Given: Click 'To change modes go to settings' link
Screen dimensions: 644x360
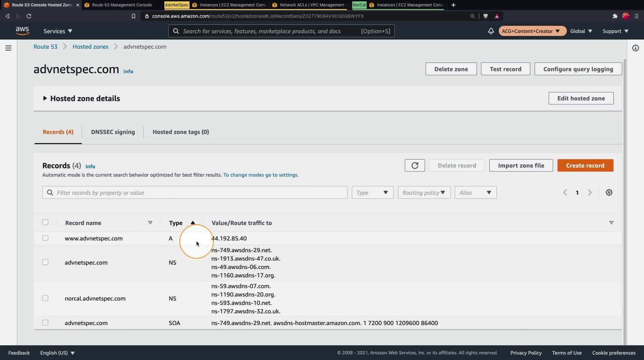Looking at the screenshot, I should pos(261,175).
